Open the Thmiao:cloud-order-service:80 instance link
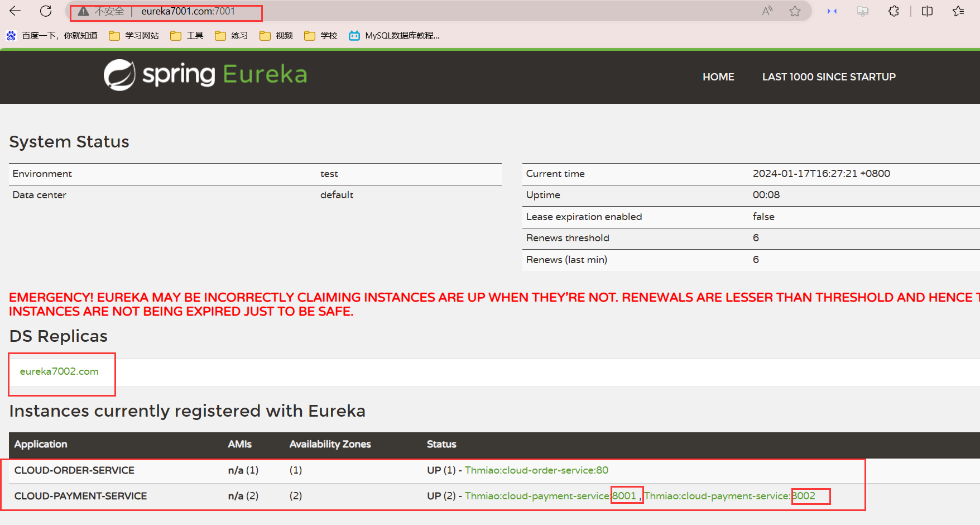 [x=536, y=470]
